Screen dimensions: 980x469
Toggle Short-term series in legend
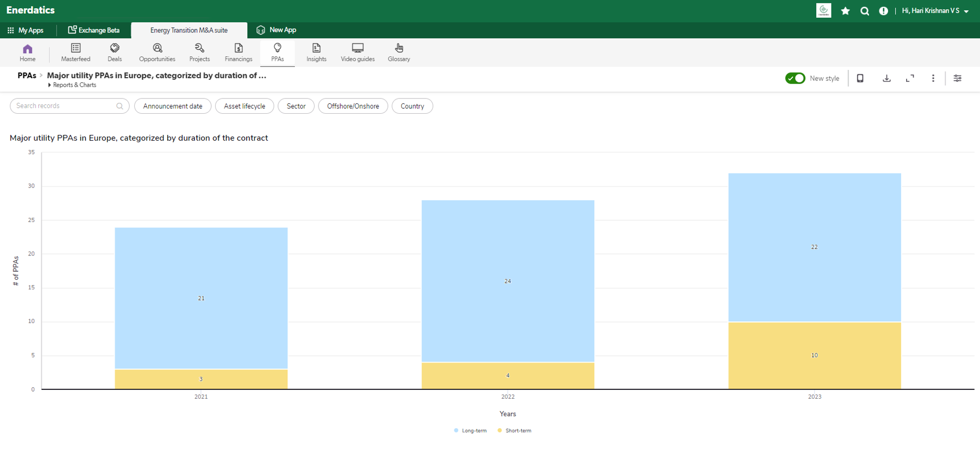click(515, 431)
